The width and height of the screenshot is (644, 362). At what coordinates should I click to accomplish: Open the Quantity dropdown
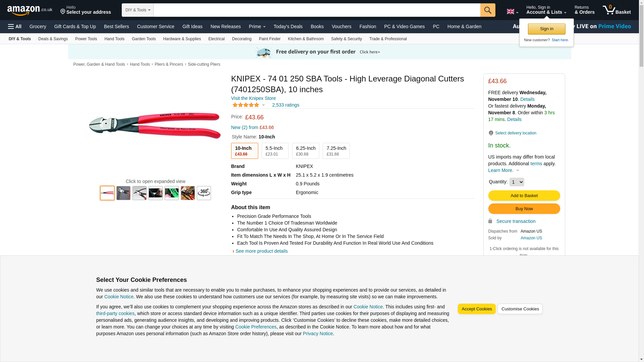coord(516,182)
